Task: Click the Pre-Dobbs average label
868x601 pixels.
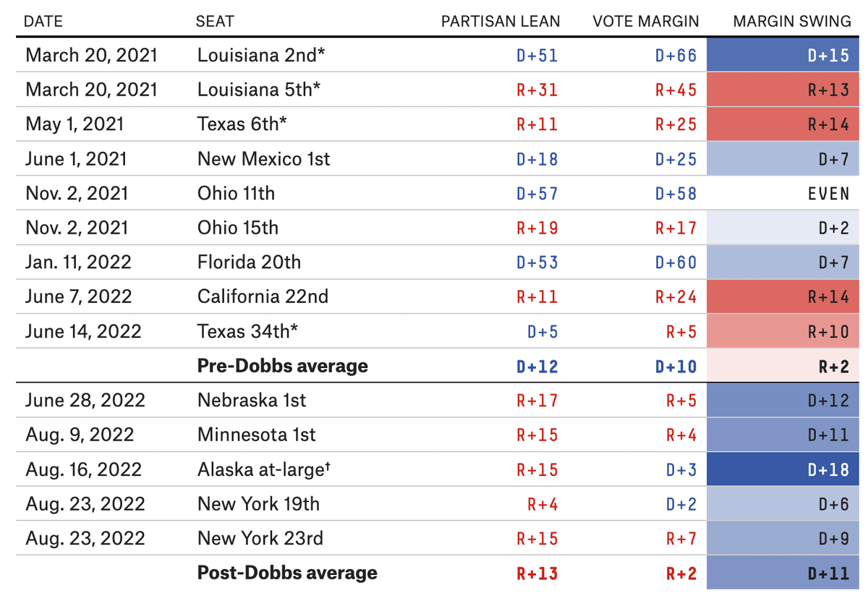Action: tap(282, 366)
